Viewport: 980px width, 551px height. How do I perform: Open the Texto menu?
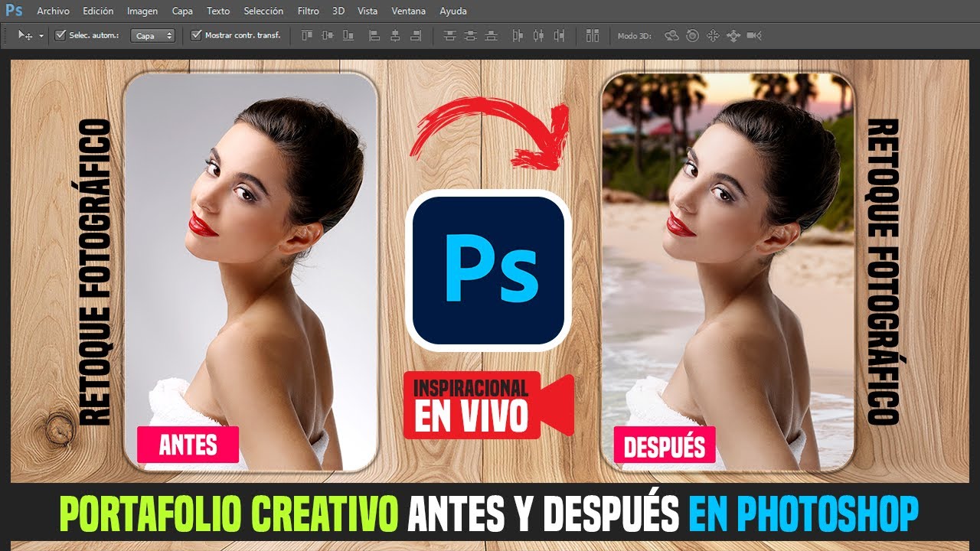tap(218, 11)
